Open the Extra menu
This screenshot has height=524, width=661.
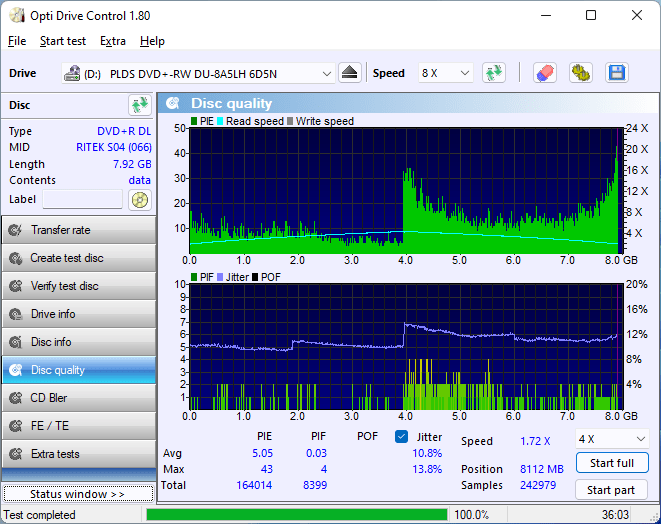113,41
